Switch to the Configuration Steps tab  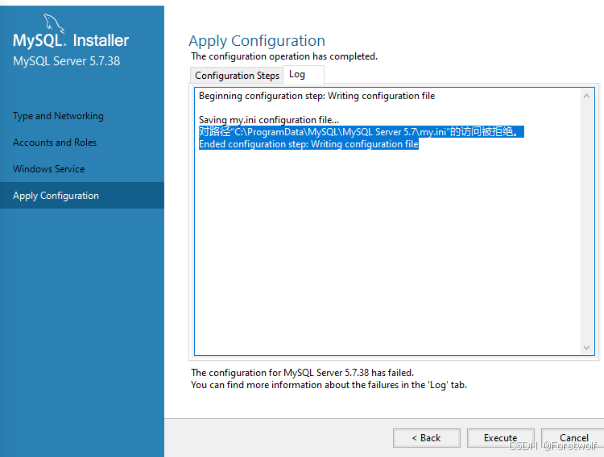tap(237, 76)
